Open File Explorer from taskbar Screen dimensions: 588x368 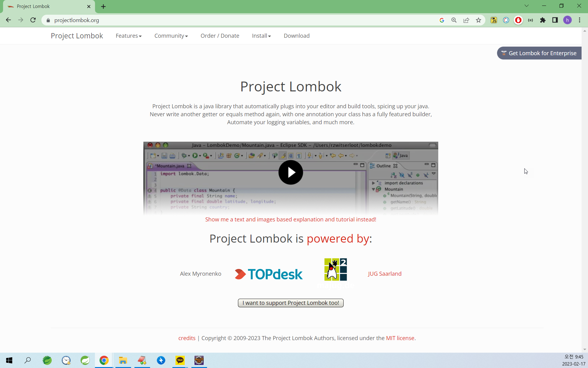123,360
